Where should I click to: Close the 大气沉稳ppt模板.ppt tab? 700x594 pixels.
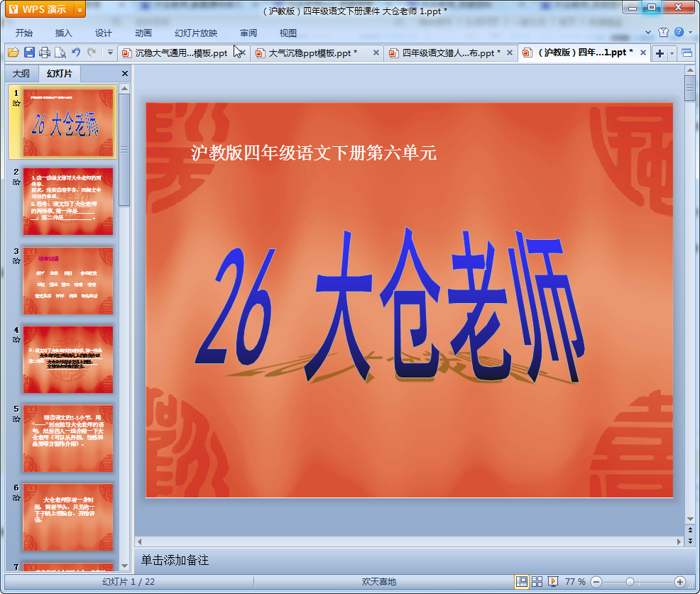pos(376,53)
